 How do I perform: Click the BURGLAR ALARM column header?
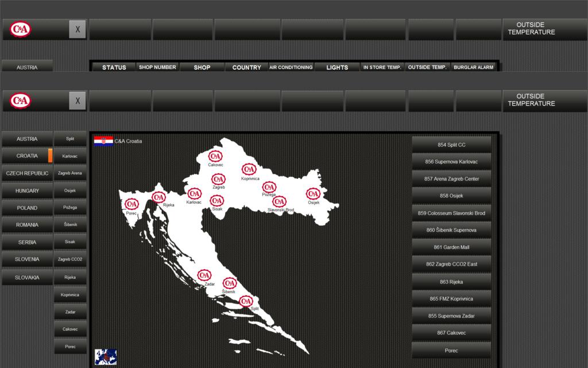(473, 67)
